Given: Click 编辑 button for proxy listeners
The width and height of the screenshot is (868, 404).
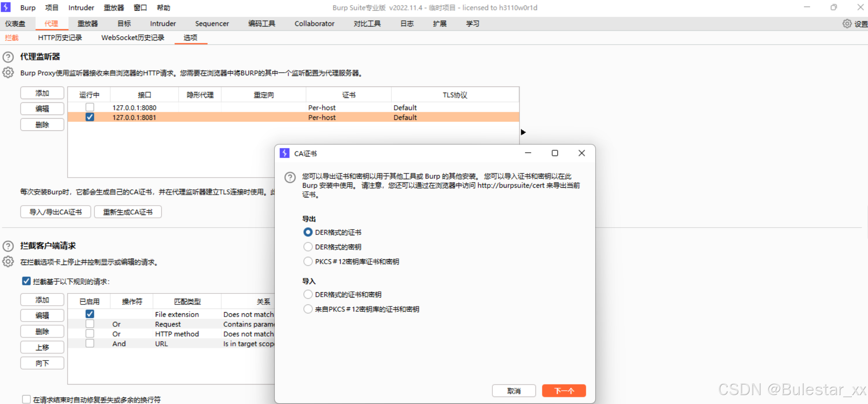Looking at the screenshot, I should coord(42,109).
